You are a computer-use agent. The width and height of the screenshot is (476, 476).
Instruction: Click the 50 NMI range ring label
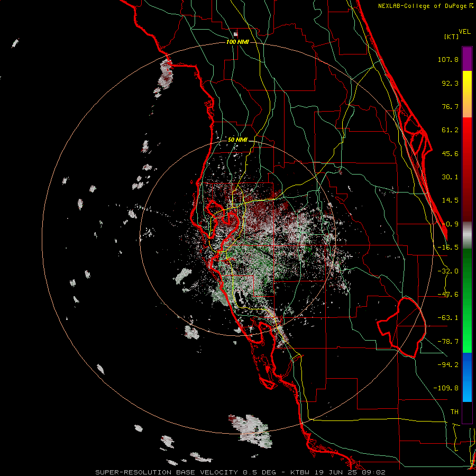click(x=237, y=140)
